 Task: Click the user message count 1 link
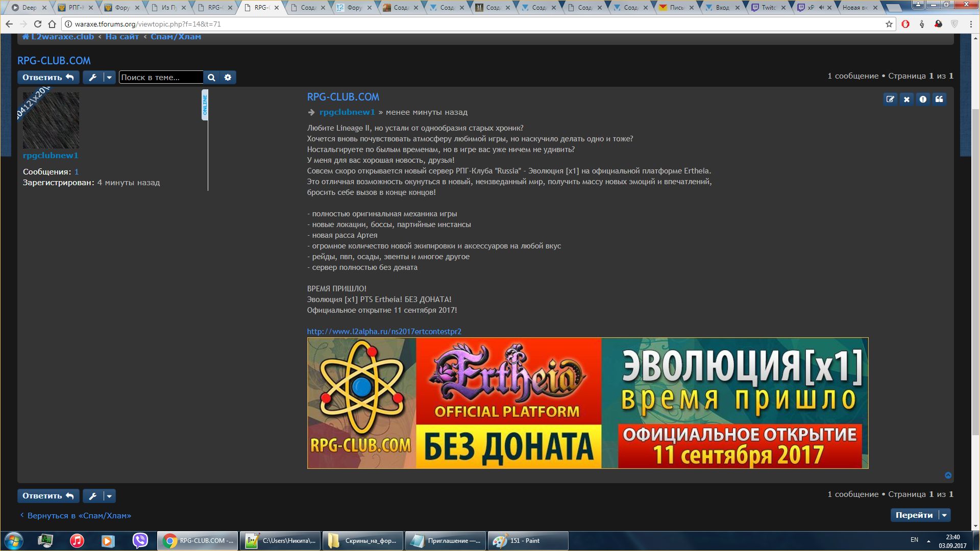pyautogui.click(x=77, y=172)
